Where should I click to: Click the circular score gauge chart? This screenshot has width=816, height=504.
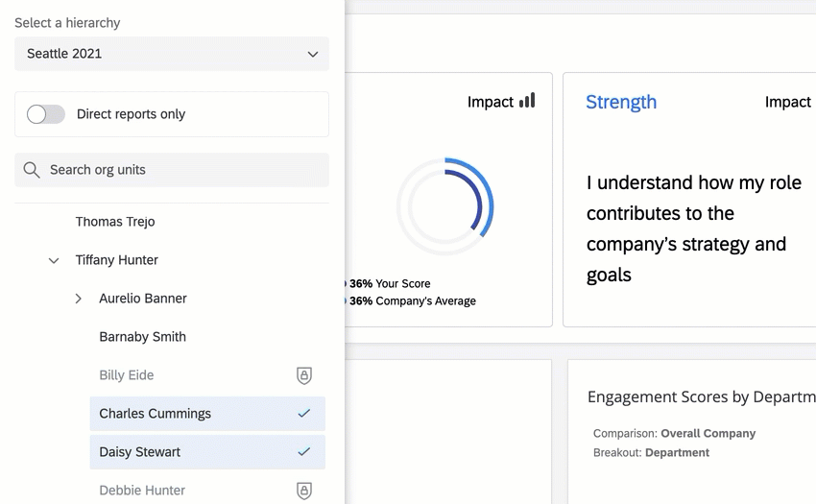pyautogui.click(x=444, y=206)
